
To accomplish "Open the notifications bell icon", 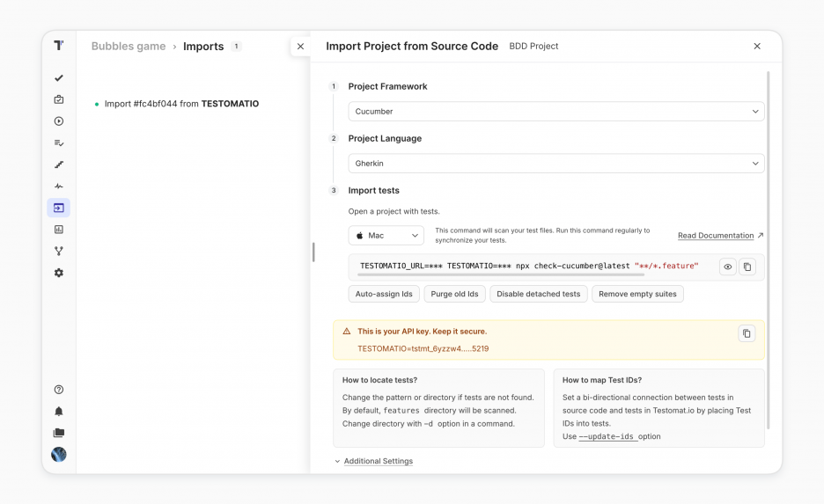I will pos(59,411).
